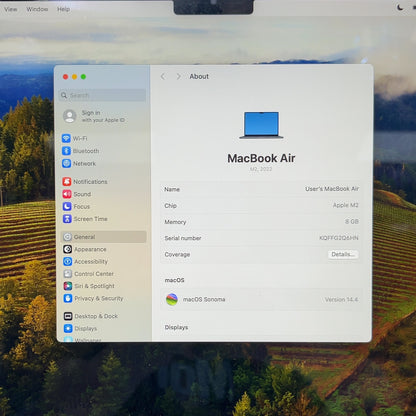
Task: Open Control Center settings
Action: pos(88,274)
